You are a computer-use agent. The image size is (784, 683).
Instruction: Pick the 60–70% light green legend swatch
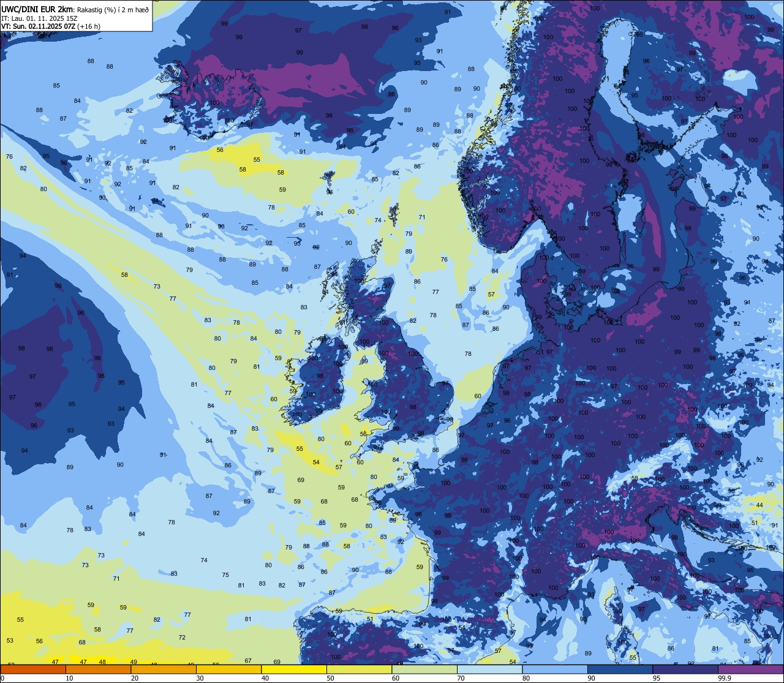click(424, 669)
